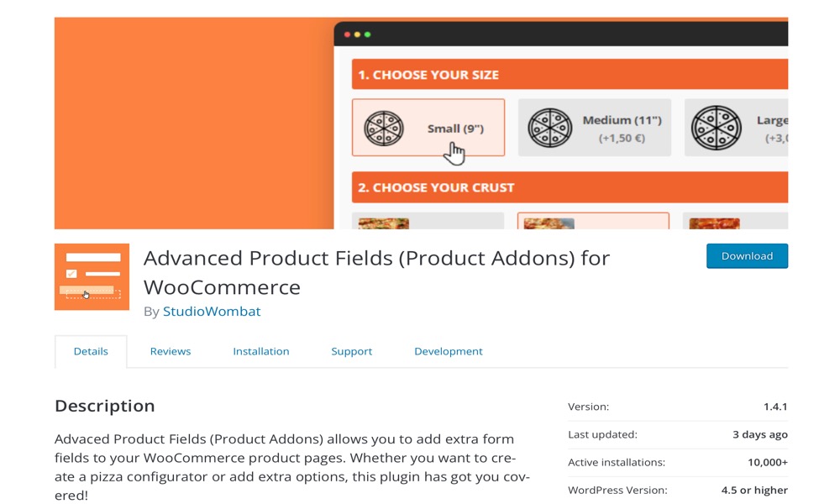
Task: Download the plugin
Action: click(x=747, y=256)
